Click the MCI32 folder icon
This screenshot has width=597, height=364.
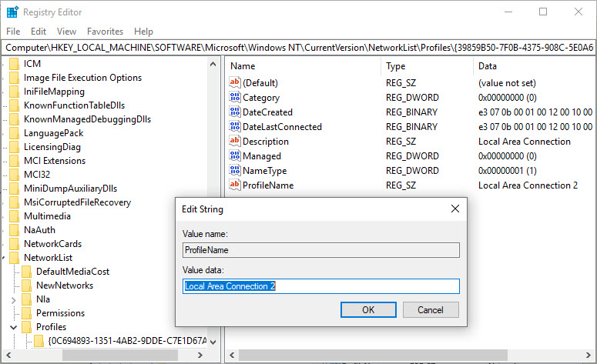point(15,175)
